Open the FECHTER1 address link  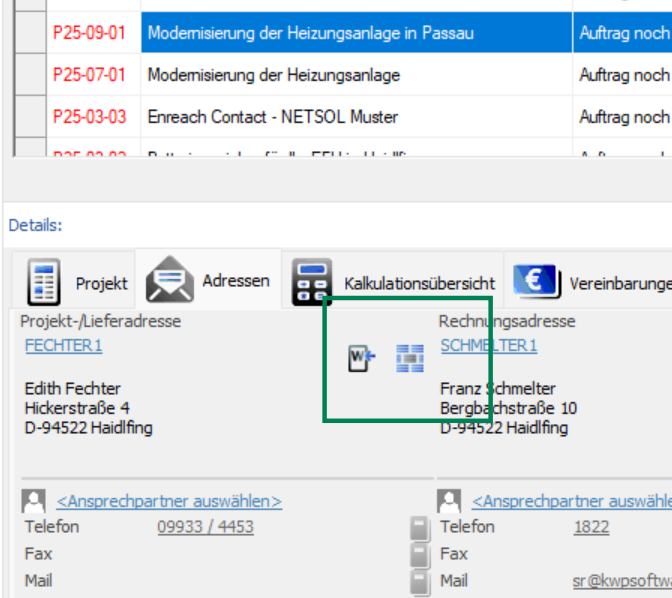[63, 345]
